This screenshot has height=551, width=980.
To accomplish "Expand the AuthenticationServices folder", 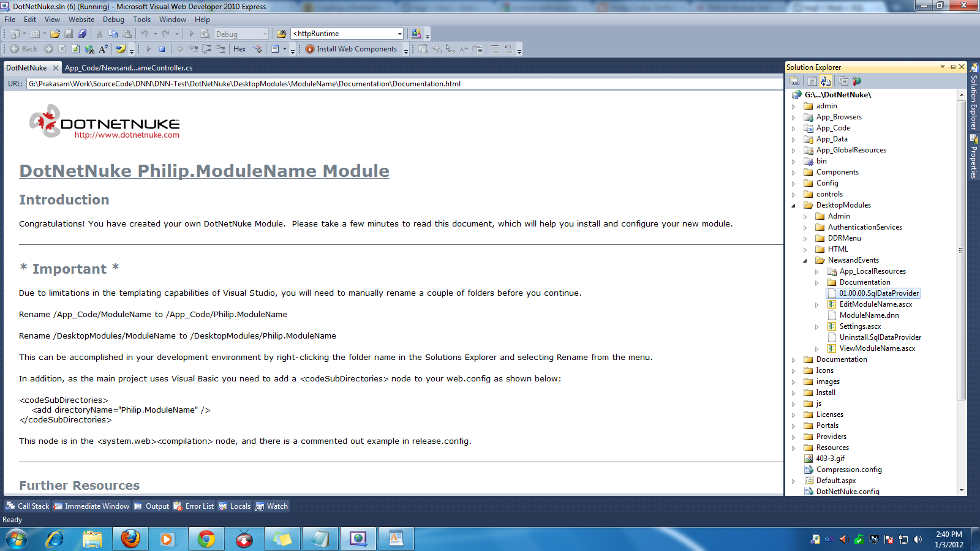I will pos(805,228).
